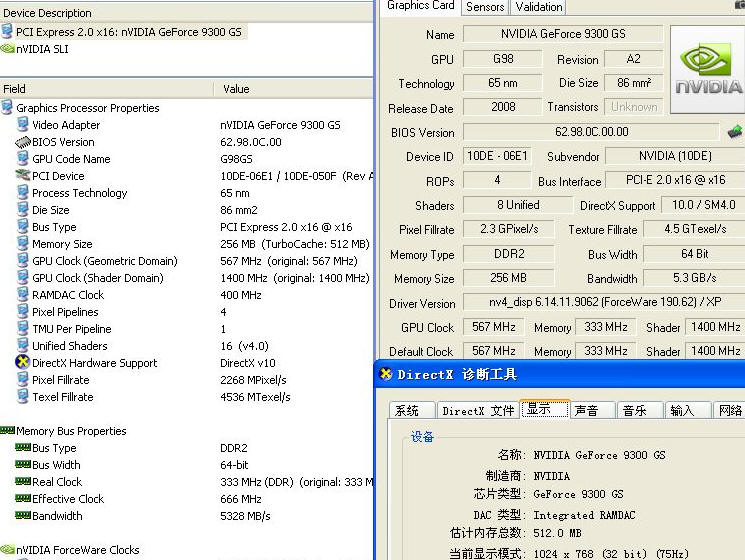Click GPU Clock (Shader Domain) row icon

[22, 277]
